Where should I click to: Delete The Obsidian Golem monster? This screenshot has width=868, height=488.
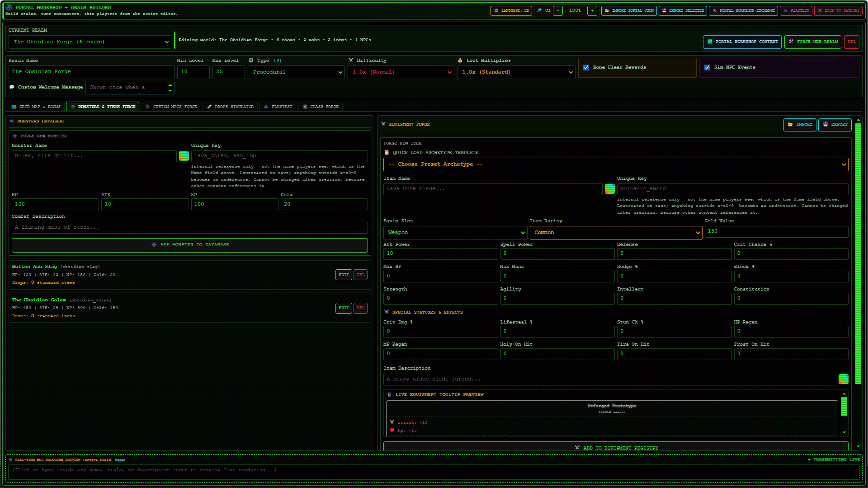pyautogui.click(x=360, y=308)
